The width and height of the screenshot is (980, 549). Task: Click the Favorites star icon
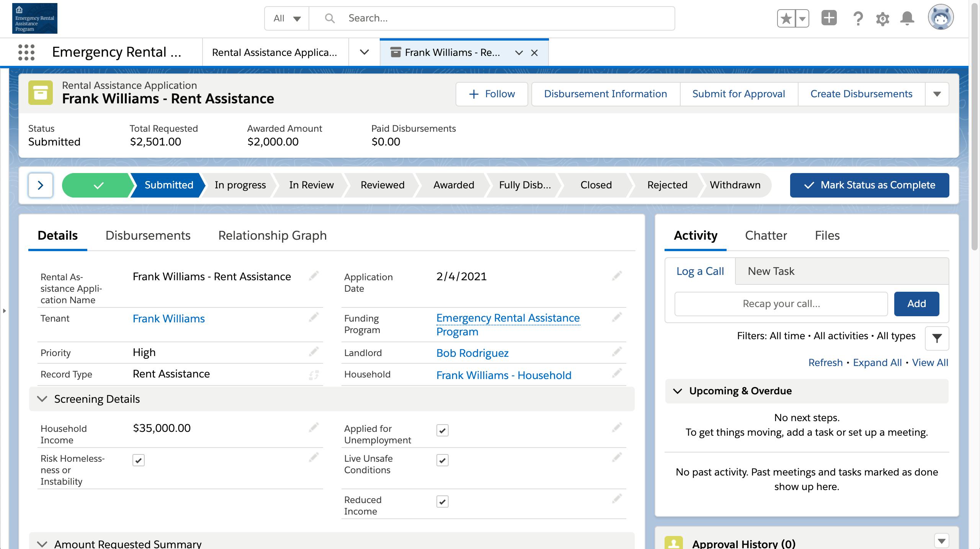786,18
